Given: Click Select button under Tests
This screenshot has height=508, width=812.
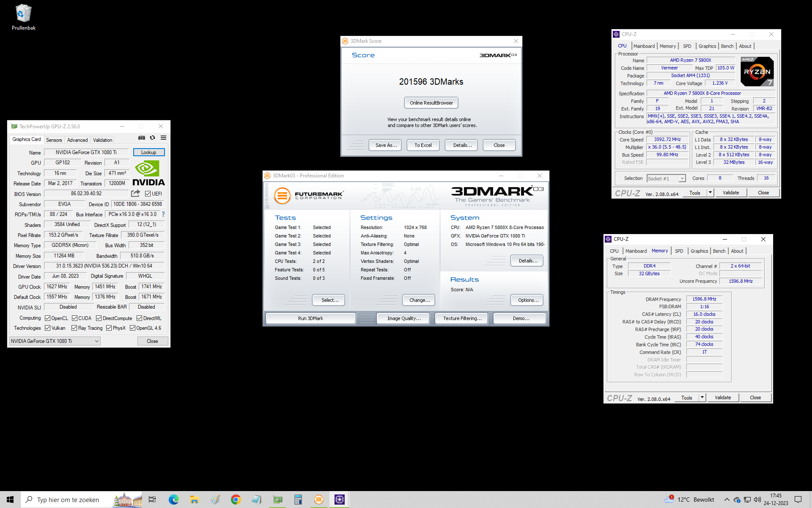Looking at the screenshot, I should [x=329, y=300].
